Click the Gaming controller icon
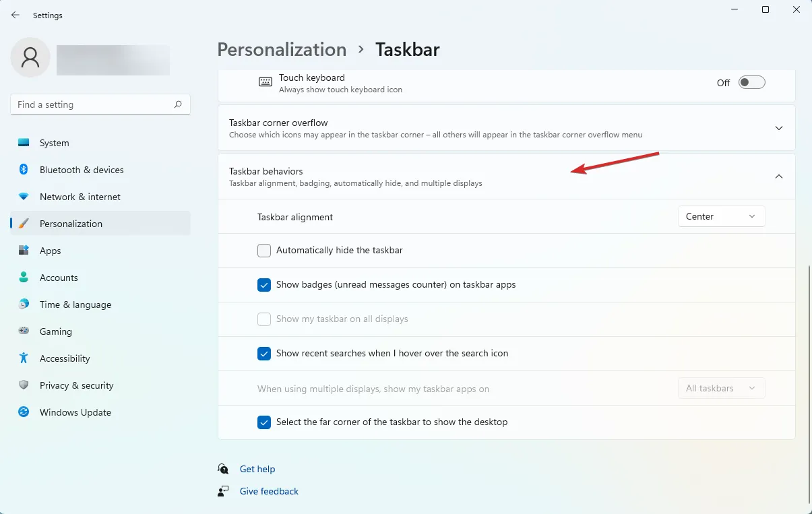The image size is (812, 514). 24,331
